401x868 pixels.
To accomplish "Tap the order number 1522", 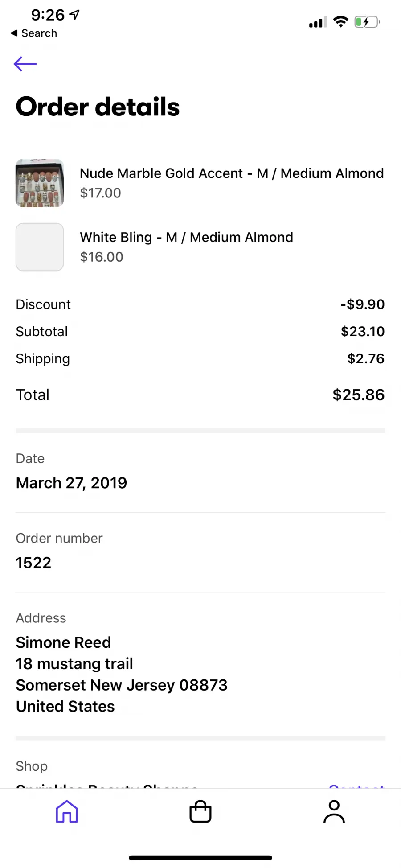I will (34, 563).
